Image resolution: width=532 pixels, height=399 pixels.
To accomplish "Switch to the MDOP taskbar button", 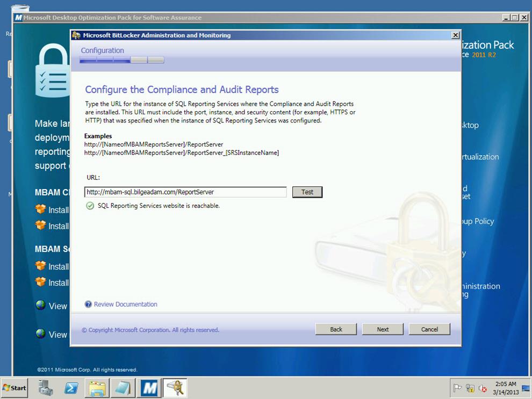I will [x=149, y=388].
